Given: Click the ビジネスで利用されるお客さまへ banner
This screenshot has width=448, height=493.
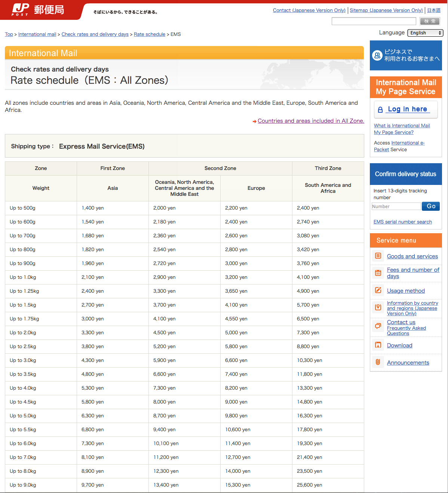Looking at the screenshot, I should (406, 55).
